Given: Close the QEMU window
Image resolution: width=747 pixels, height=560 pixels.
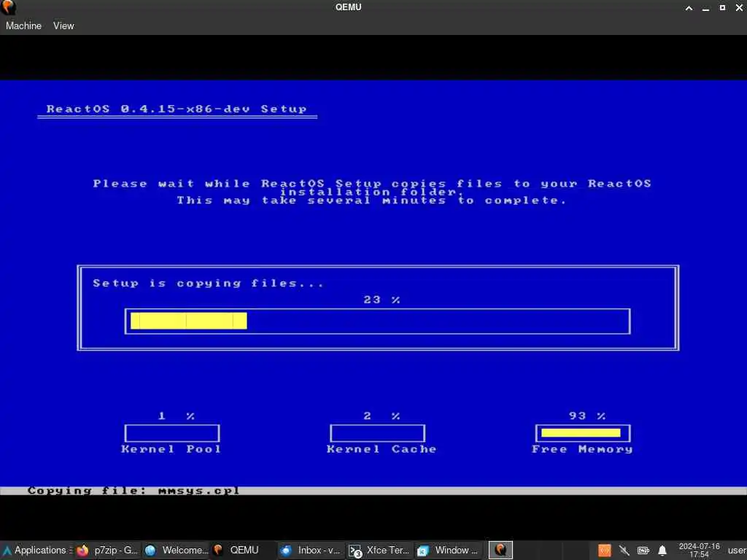Looking at the screenshot, I should point(739,7).
